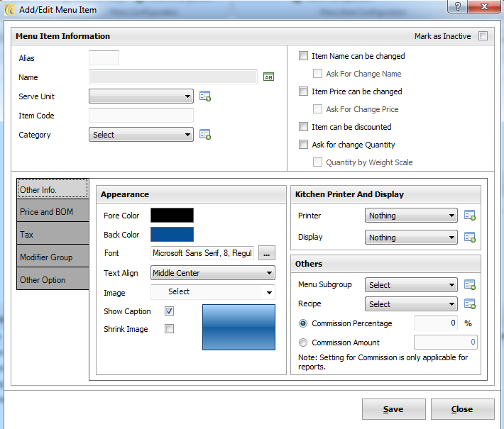Image resolution: width=504 pixels, height=429 pixels.
Task: Open the Text Align dropdown
Action: (x=212, y=273)
